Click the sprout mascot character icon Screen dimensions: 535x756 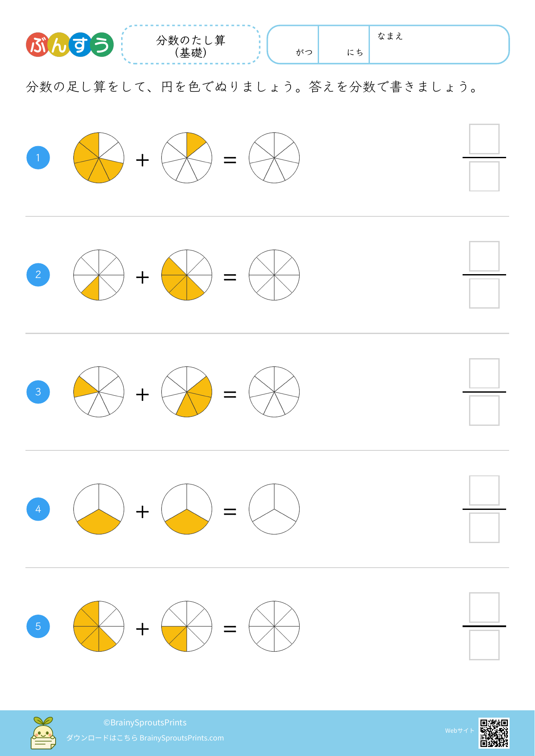click(x=43, y=733)
